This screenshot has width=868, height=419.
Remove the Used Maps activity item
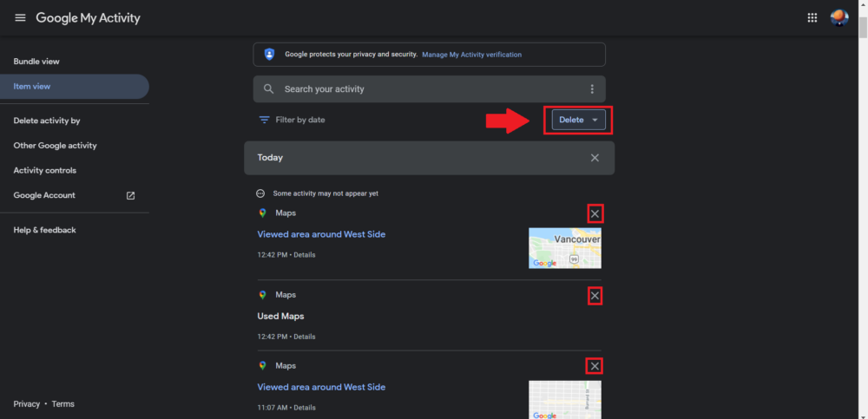[x=595, y=296]
